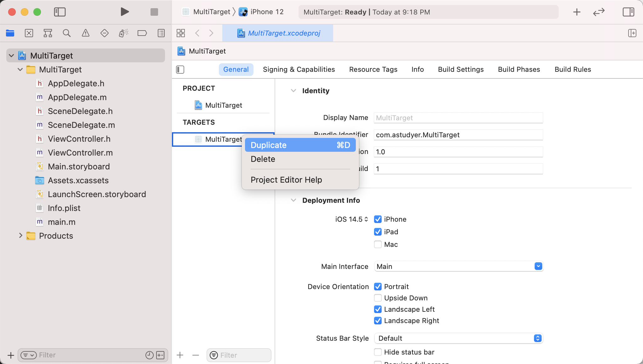
Task: Enable Upside Down orientation
Action: pos(378,298)
